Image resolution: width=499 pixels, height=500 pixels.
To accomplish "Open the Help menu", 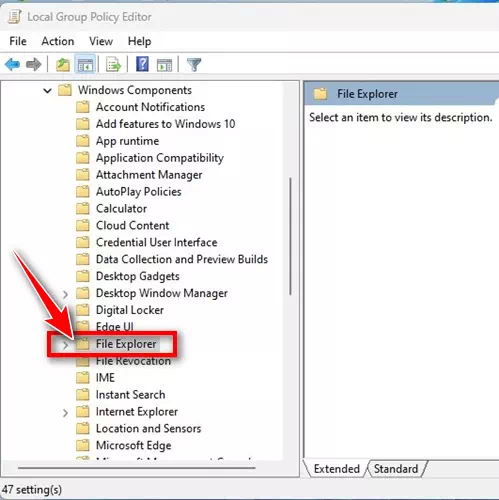I will [x=139, y=41].
